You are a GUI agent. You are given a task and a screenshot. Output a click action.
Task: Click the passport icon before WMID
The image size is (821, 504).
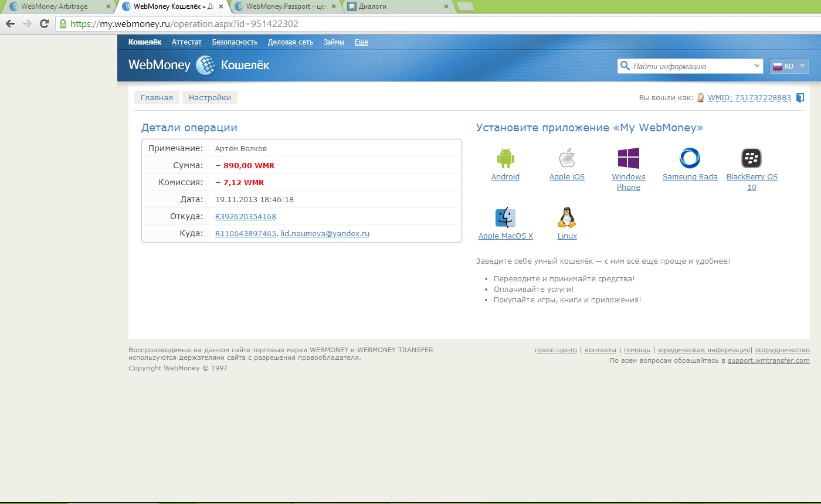pyautogui.click(x=700, y=98)
